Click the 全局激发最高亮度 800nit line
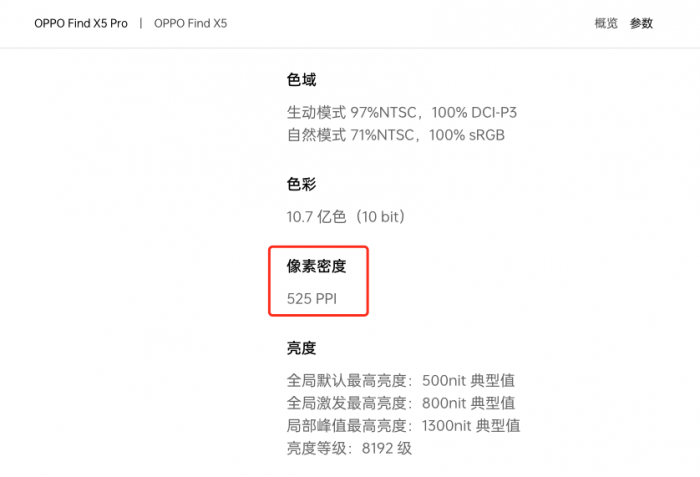The height and width of the screenshot is (477, 700). pos(400,403)
